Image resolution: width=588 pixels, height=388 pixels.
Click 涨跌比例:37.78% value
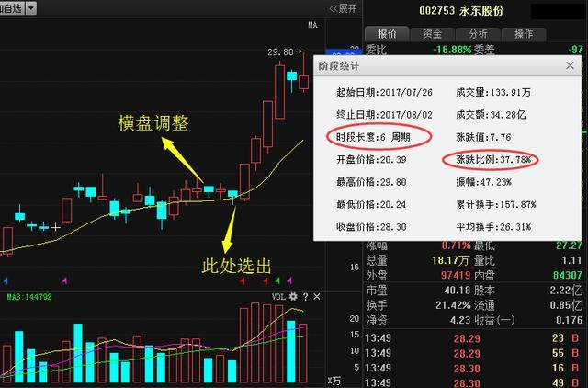click(x=493, y=159)
